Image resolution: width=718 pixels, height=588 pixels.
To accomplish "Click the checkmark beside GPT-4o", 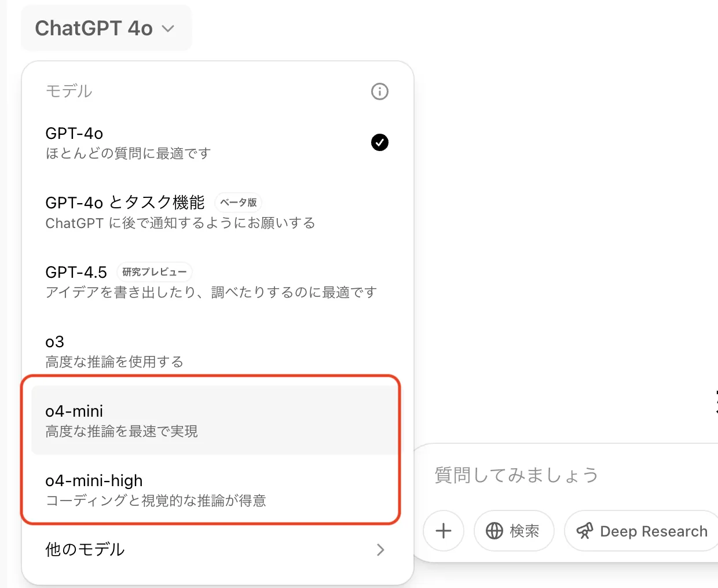I will click(x=379, y=142).
